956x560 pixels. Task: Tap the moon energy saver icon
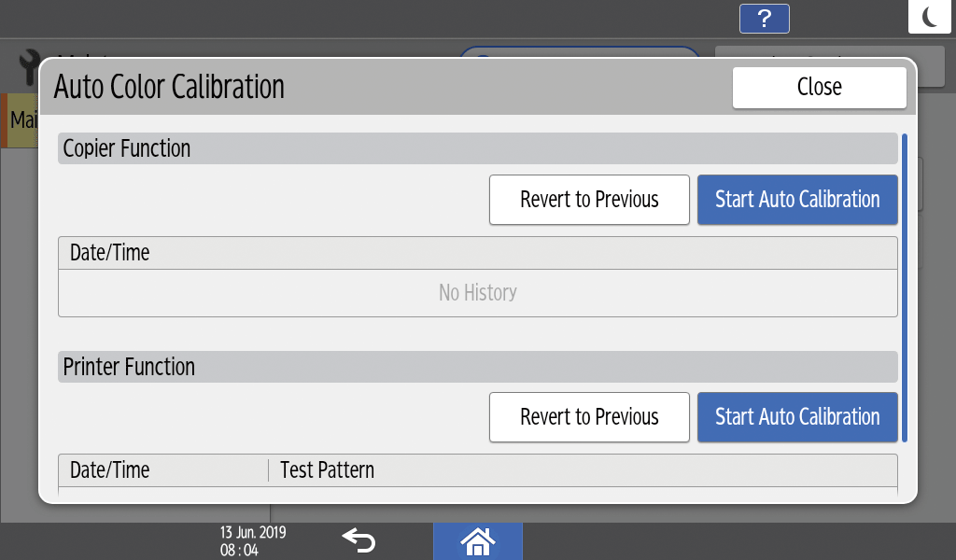931,17
